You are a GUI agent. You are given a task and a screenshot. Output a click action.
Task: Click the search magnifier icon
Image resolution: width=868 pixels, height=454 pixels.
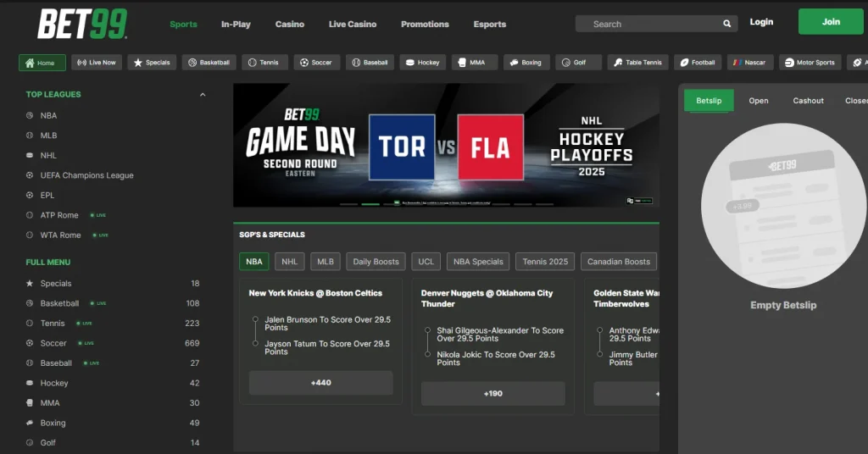click(x=726, y=24)
